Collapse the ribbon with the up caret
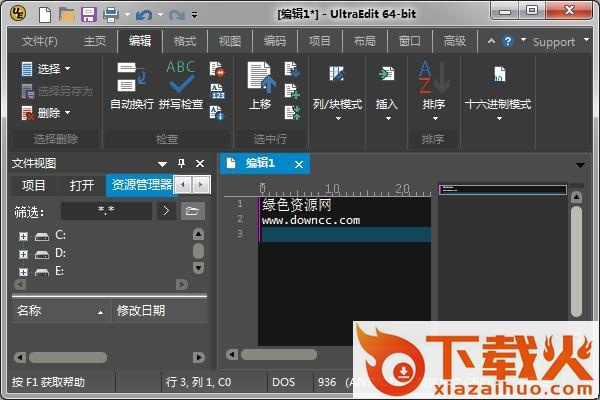This screenshot has height=400, width=600. [x=491, y=41]
